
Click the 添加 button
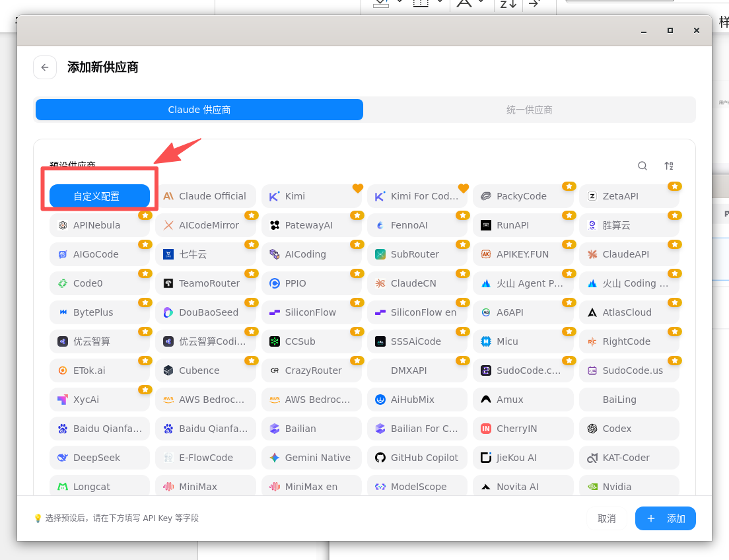[666, 518]
